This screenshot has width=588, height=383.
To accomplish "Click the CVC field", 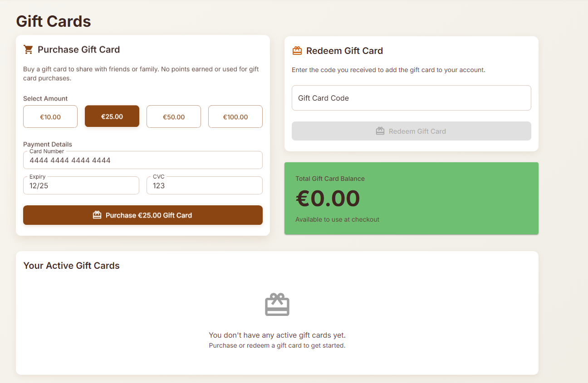I will click(205, 186).
